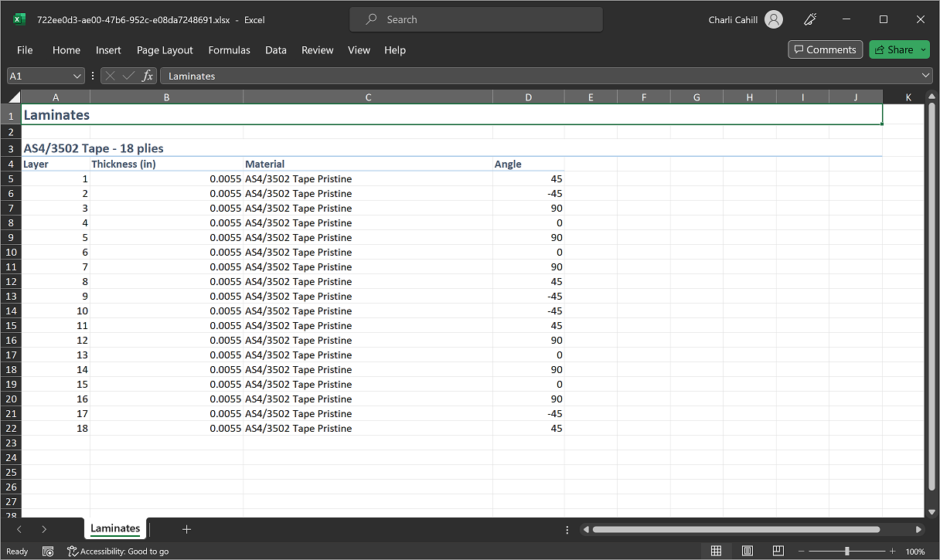Open the Data tab
Viewport: 940px width, 560px height.
(276, 49)
